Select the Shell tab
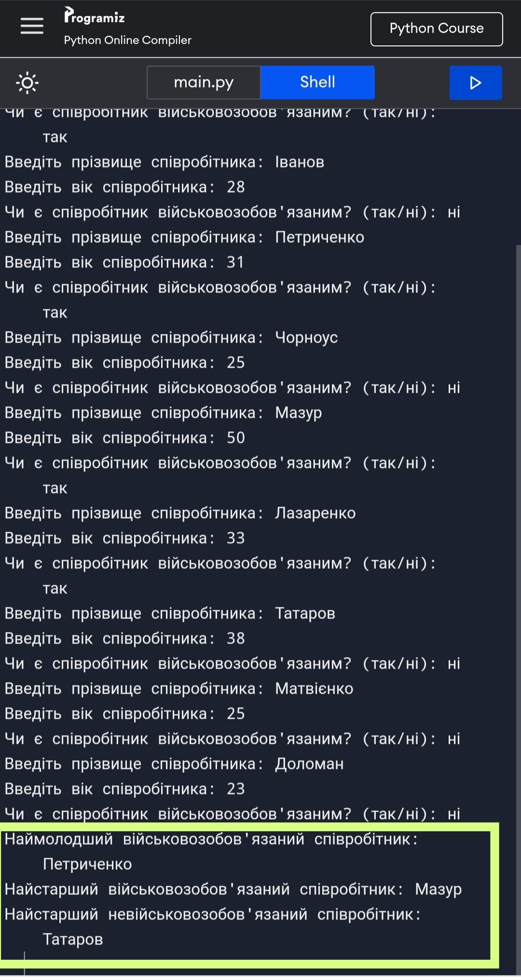 click(317, 82)
